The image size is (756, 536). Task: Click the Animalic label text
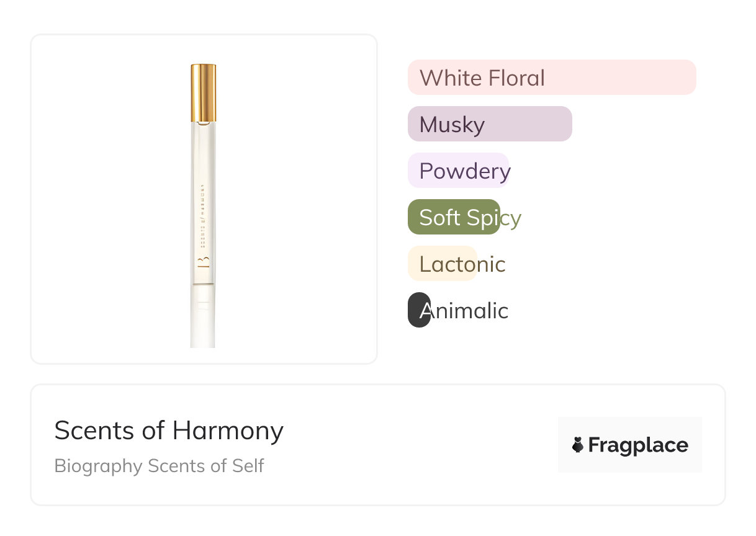[x=469, y=311]
